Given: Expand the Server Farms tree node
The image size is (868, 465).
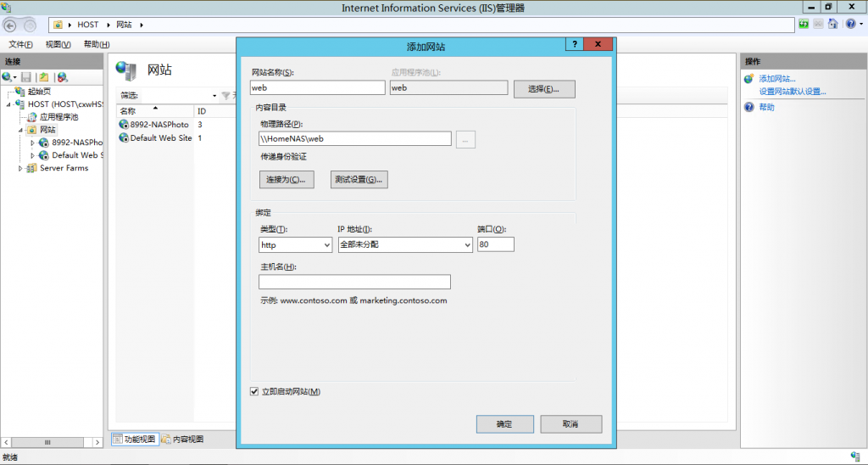Looking at the screenshot, I should [x=20, y=168].
